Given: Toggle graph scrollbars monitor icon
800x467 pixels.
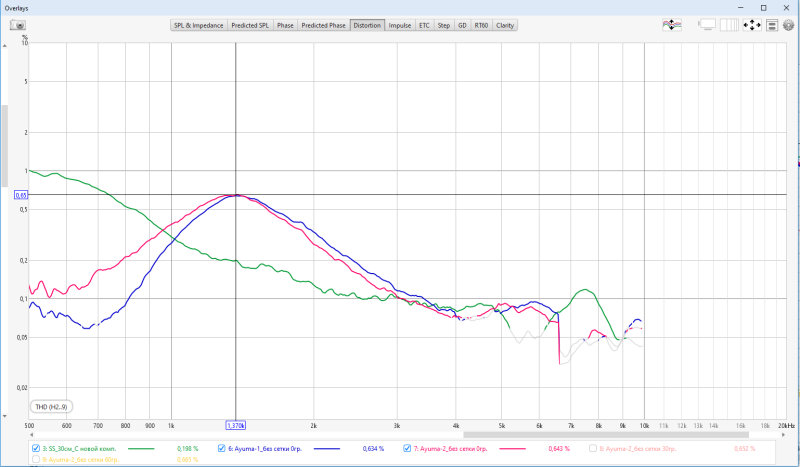Looking at the screenshot, I should (x=707, y=24).
